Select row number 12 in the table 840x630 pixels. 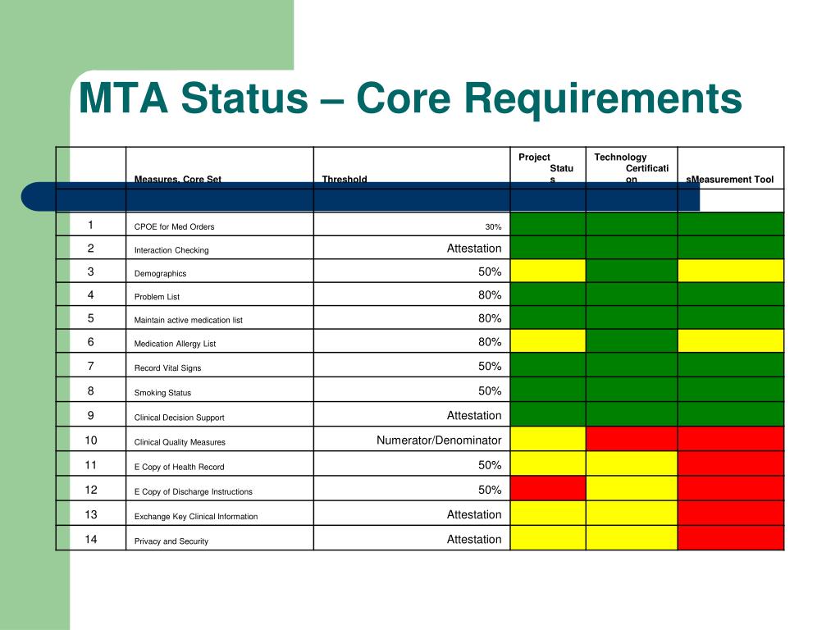coord(90,490)
